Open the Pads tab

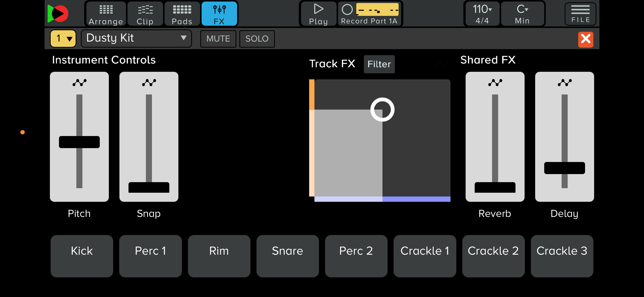point(182,14)
